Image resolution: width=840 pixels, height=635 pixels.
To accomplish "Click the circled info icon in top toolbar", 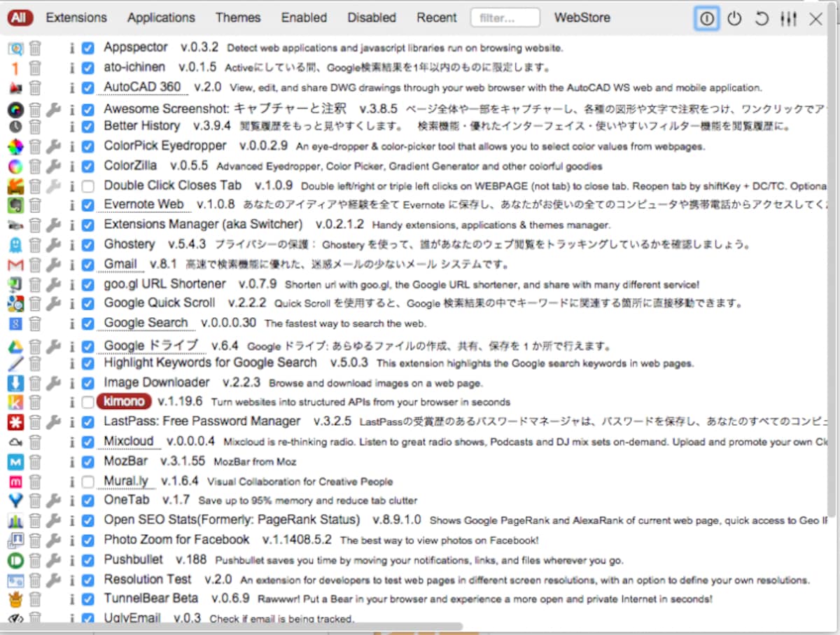I will click(x=707, y=19).
